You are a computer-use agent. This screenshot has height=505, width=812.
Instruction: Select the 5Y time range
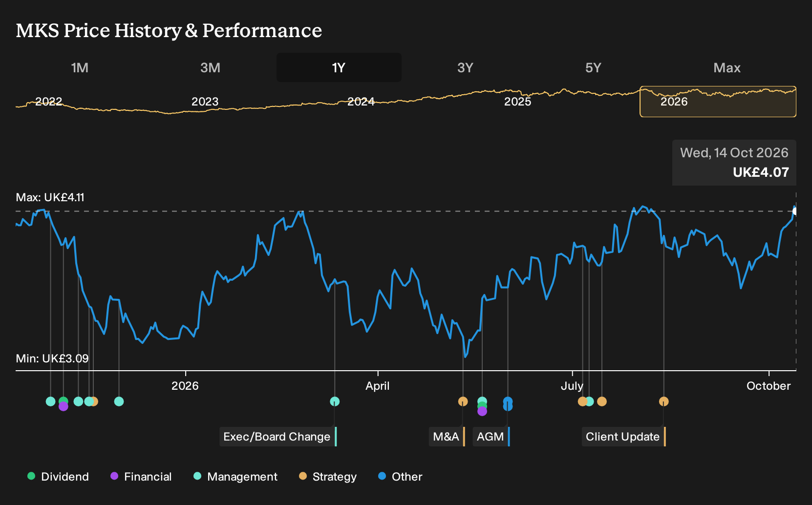(593, 68)
